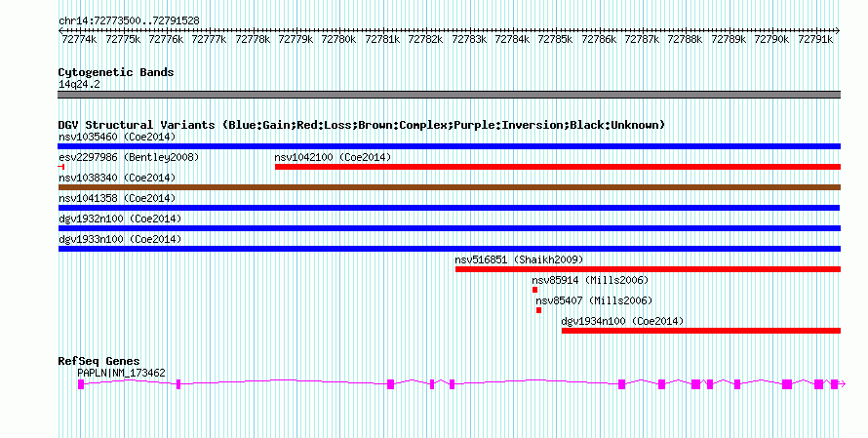Click the nsv1038340 (Coe2014) label
This screenshot has width=868, height=438.
pos(117,178)
